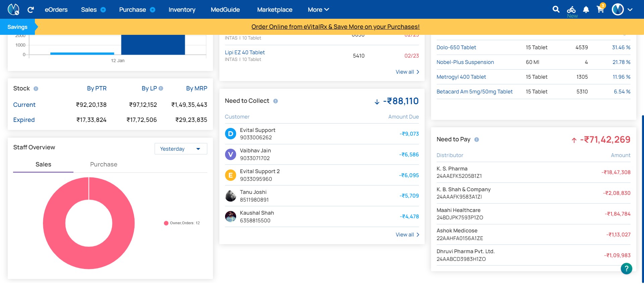Click info icon beside Stock
644x286 pixels.
pyautogui.click(x=36, y=89)
